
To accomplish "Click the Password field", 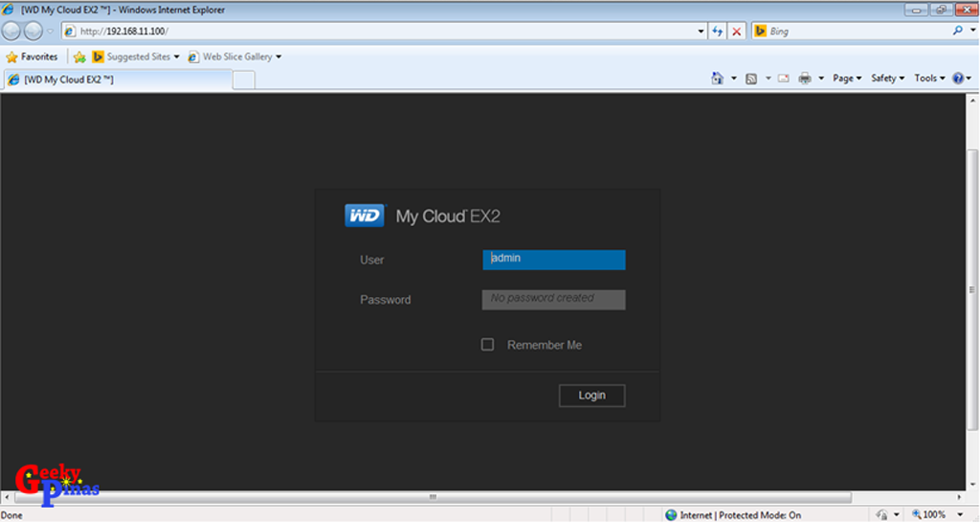I will click(x=554, y=300).
